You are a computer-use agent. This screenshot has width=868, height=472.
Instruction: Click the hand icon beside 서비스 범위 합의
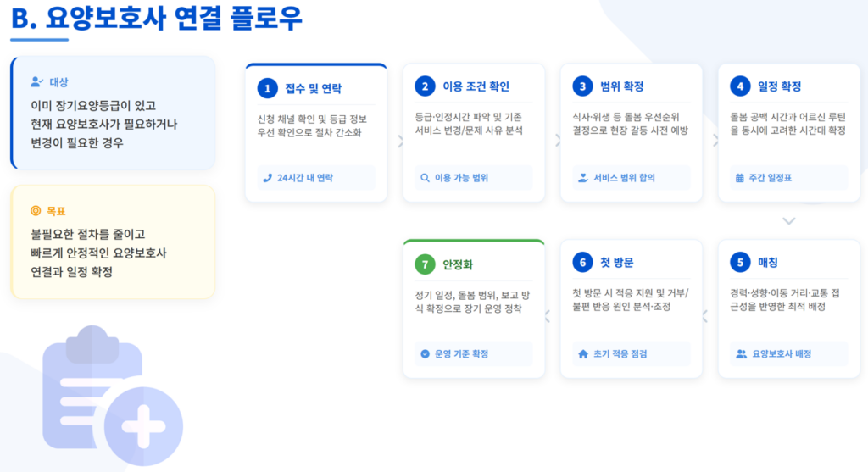pyautogui.click(x=582, y=178)
